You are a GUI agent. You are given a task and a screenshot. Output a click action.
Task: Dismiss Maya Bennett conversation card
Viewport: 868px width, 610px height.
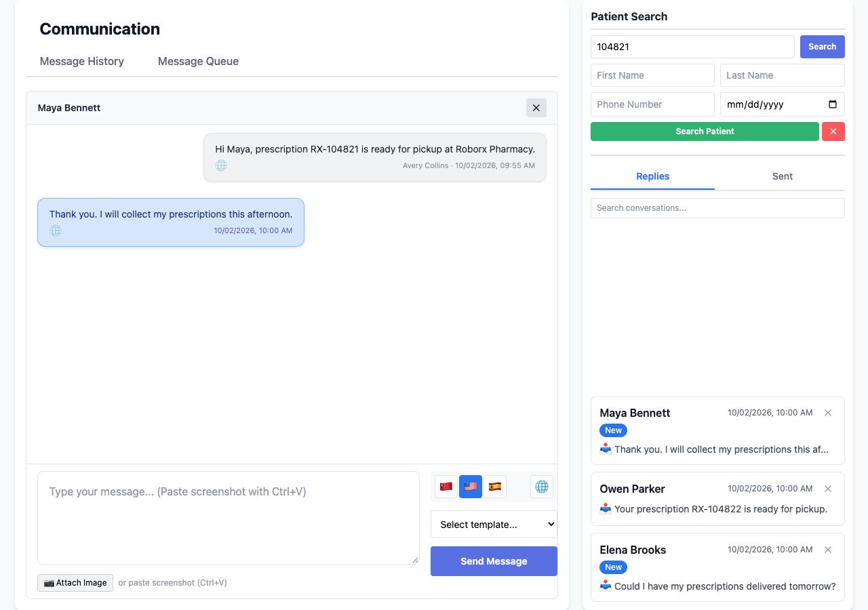(828, 413)
